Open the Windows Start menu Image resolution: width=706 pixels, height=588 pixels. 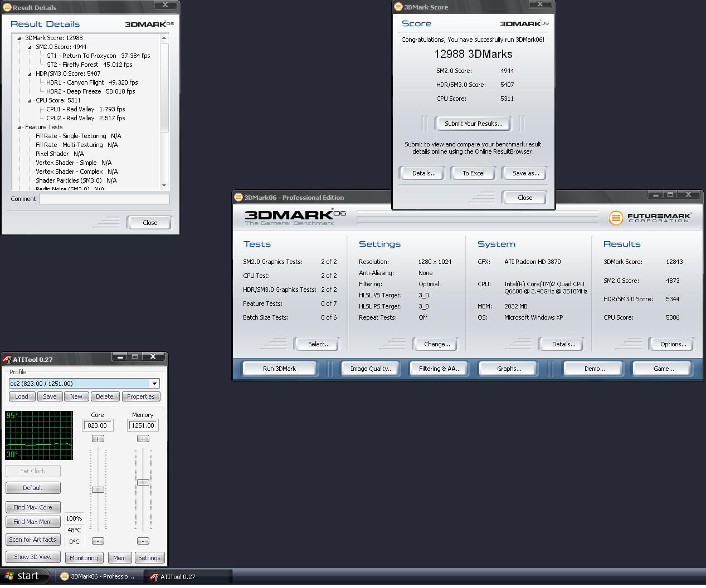pos(25,576)
